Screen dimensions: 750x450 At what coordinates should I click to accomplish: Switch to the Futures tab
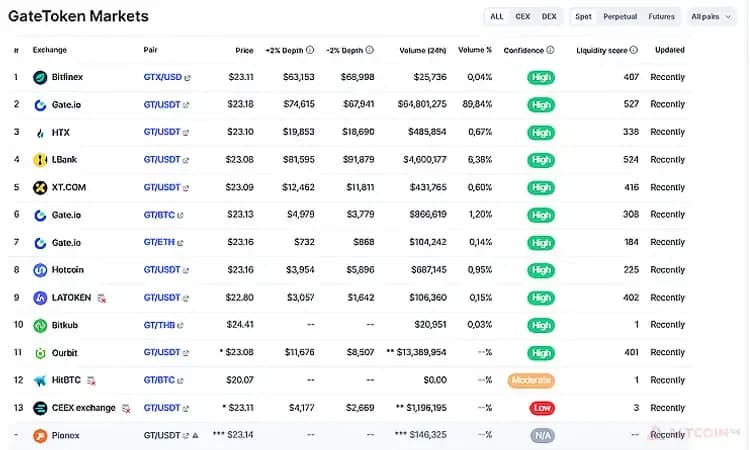pyautogui.click(x=662, y=17)
